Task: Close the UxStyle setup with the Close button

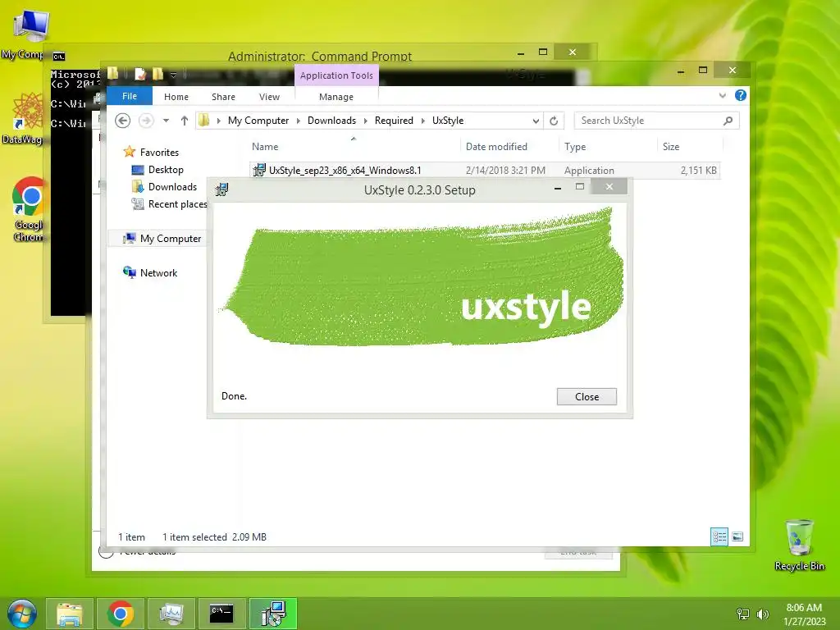Action: coord(587,396)
